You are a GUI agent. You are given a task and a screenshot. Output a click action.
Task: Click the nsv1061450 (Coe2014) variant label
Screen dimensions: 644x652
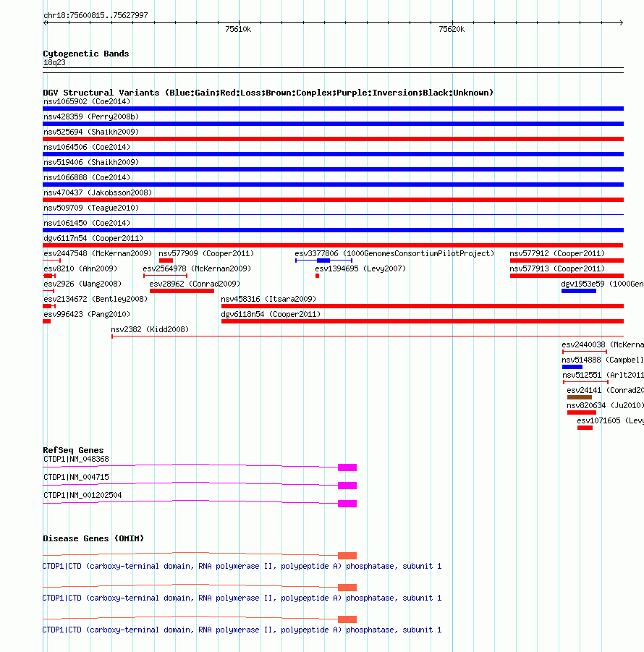pos(87,224)
